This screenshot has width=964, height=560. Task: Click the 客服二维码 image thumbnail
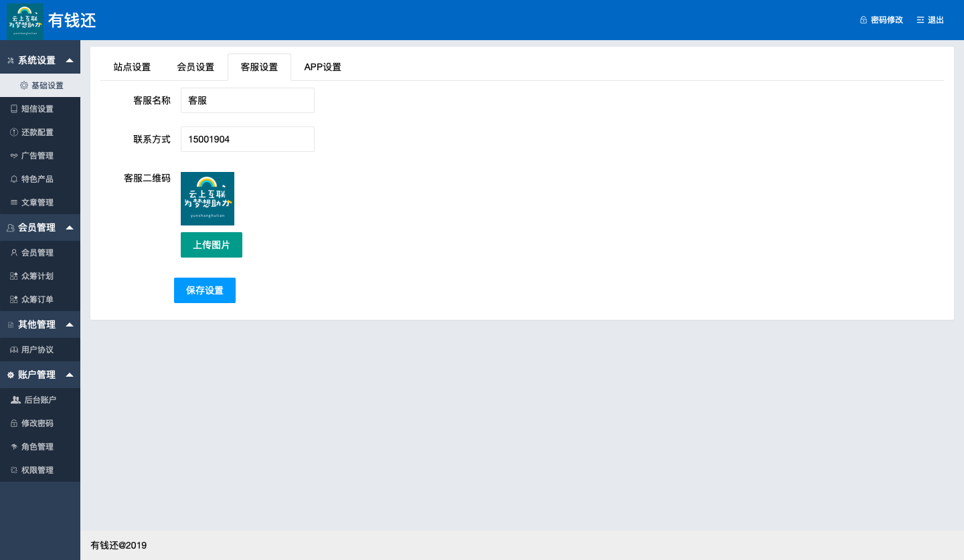(208, 199)
